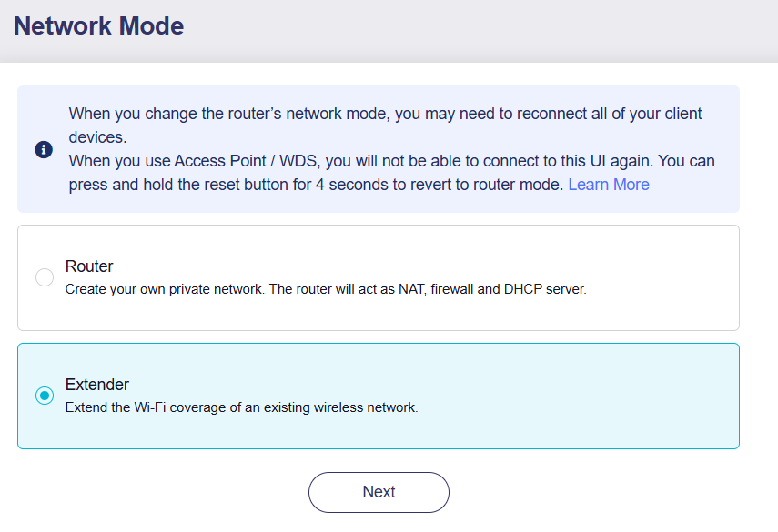Click the "Extender" option title
778x532 pixels.
pyautogui.click(x=97, y=385)
